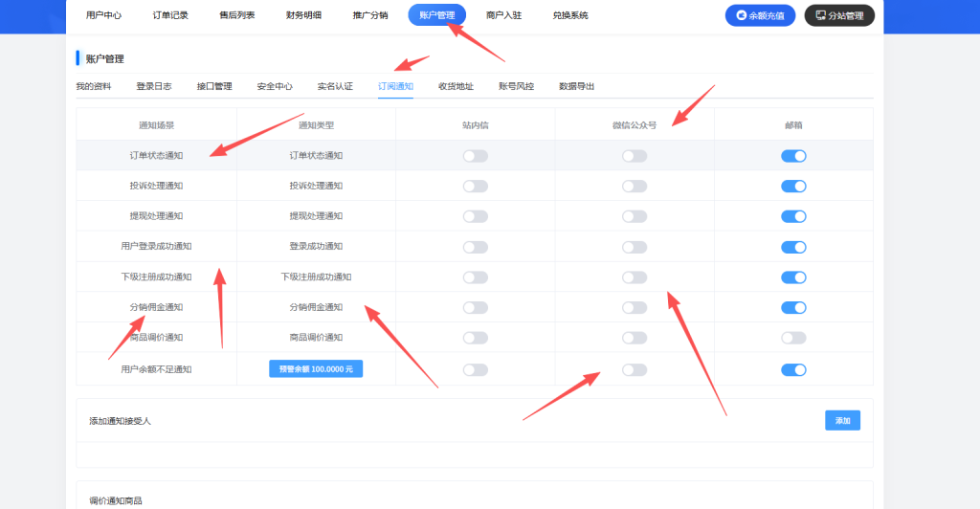Enable 站内信 for 下级注册成功通知
Viewport: 980px width, 509px height.
(475, 277)
